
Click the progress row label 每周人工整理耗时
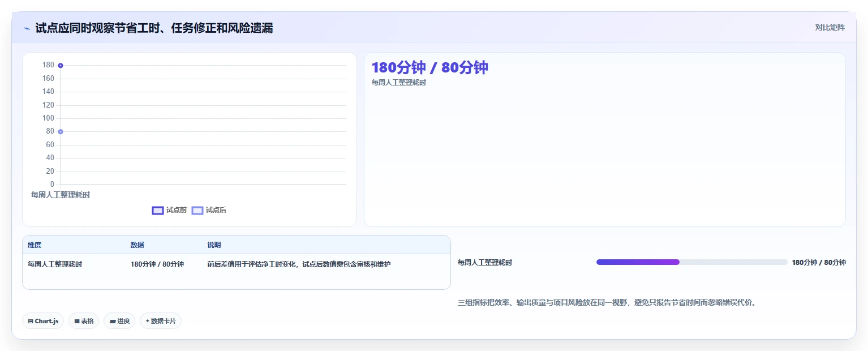(x=485, y=263)
